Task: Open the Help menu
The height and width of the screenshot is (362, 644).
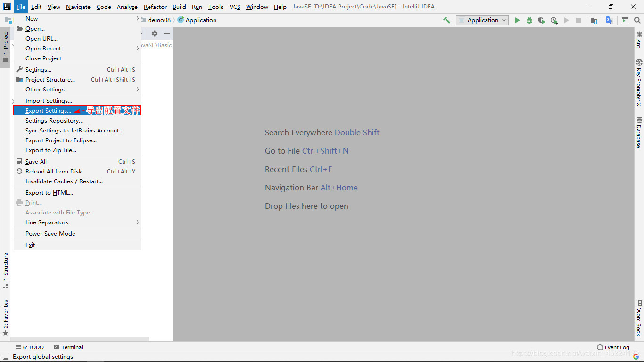Action: point(280,7)
